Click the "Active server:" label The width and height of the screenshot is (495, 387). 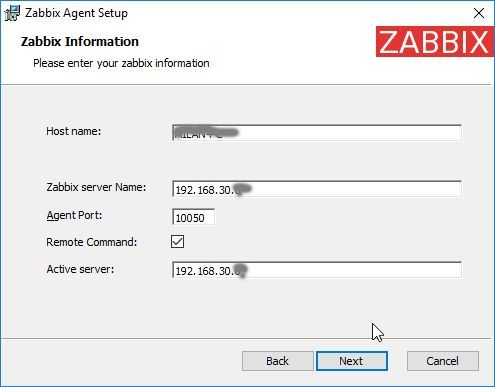[x=80, y=269]
